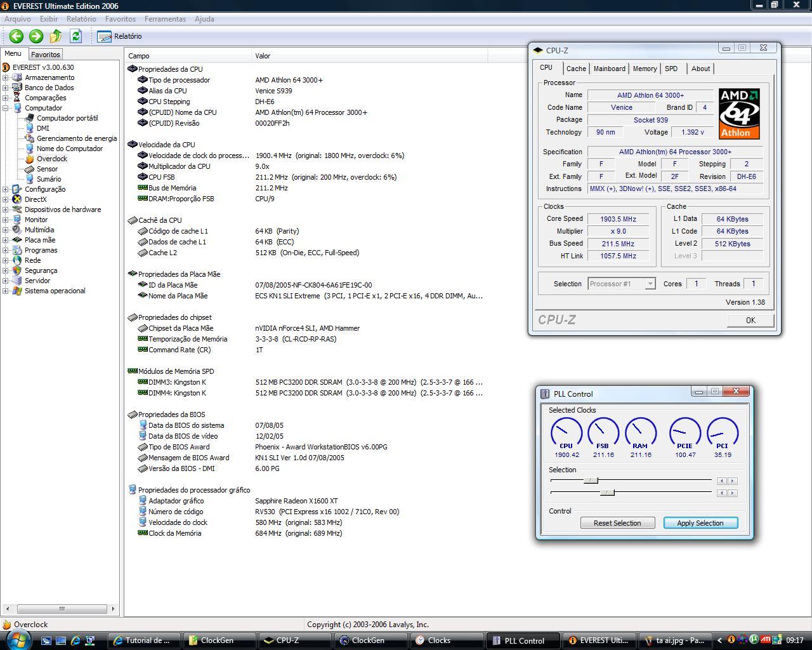Screen dimensions: 812x650
Task: Click the Valor column header
Action: [370, 56]
